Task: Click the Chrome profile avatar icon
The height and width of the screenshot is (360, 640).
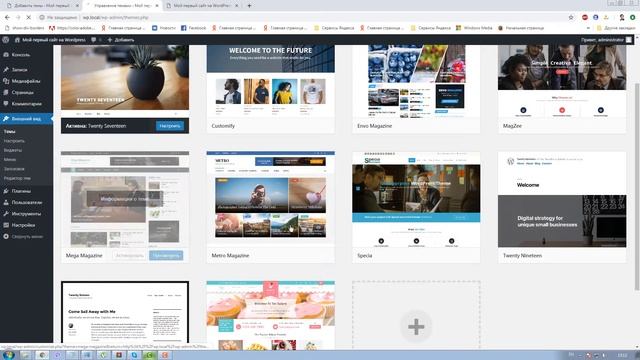Action: coord(622,18)
